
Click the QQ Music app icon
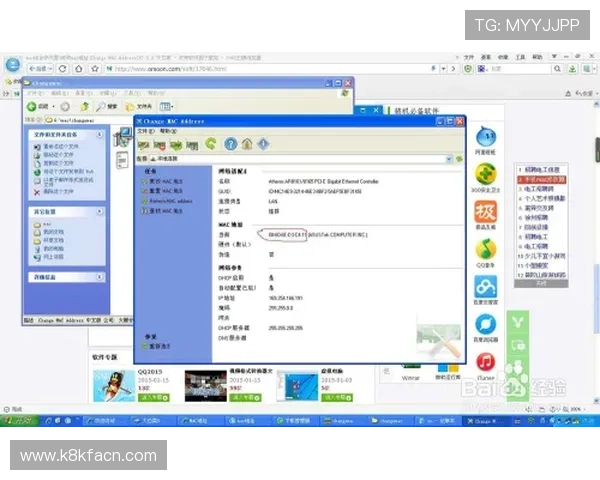click(x=486, y=249)
